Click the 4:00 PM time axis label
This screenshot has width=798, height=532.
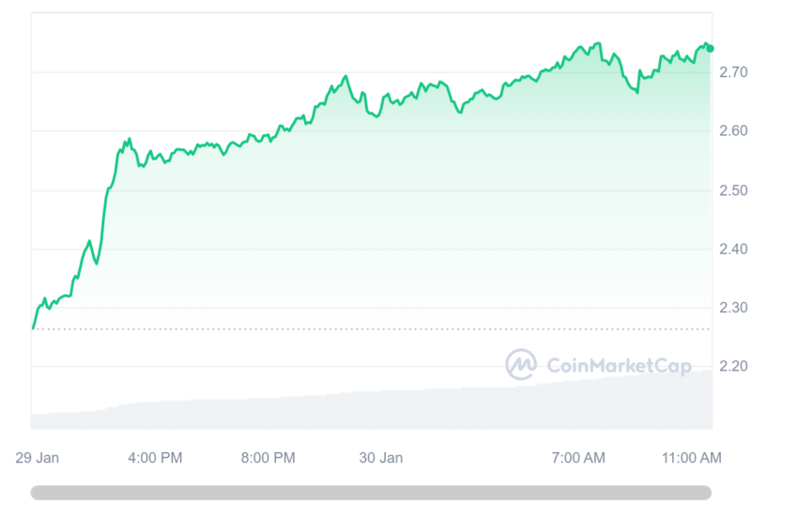(x=155, y=458)
